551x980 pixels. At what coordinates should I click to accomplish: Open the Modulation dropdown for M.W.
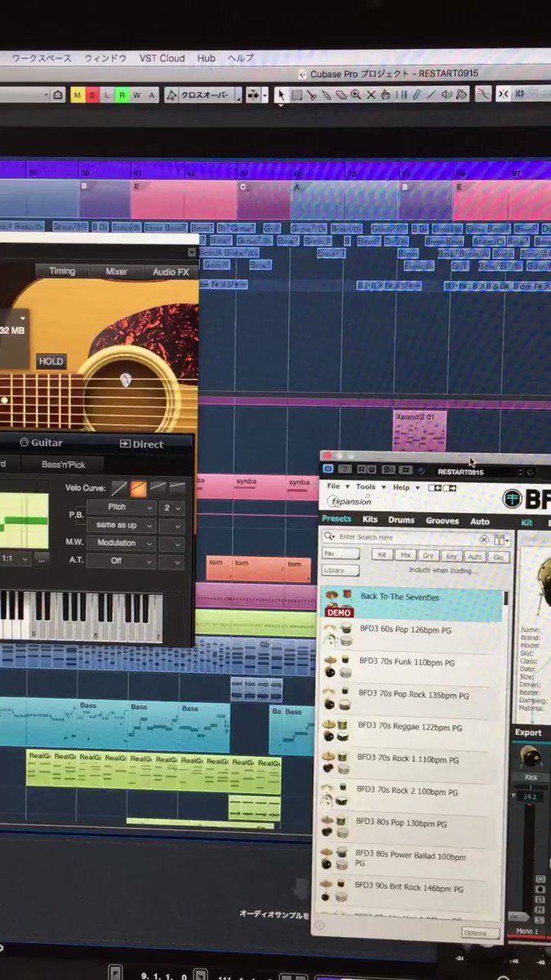click(122, 543)
